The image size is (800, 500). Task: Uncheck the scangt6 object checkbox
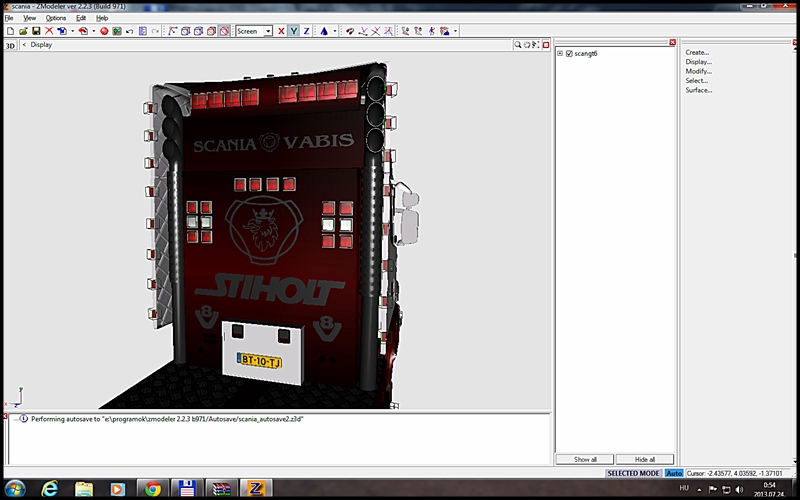pos(569,53)
